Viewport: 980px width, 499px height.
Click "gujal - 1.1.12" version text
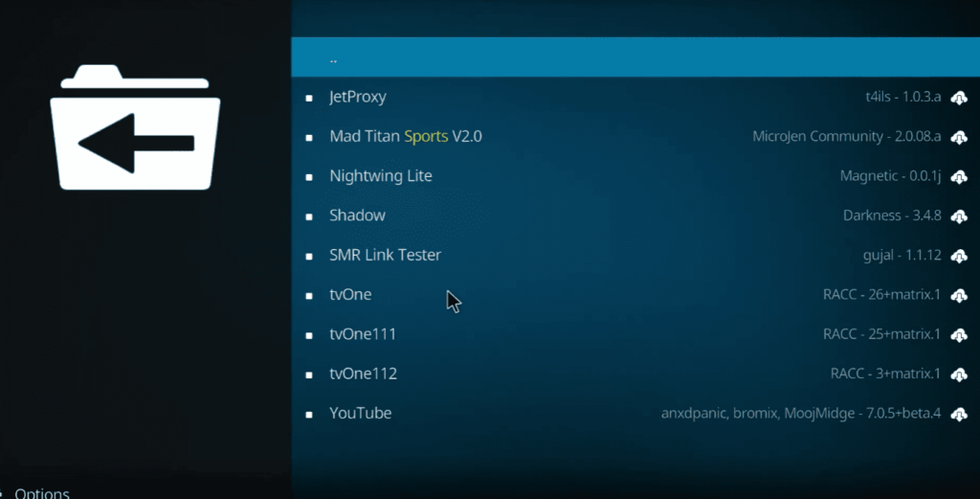(902, 255)
